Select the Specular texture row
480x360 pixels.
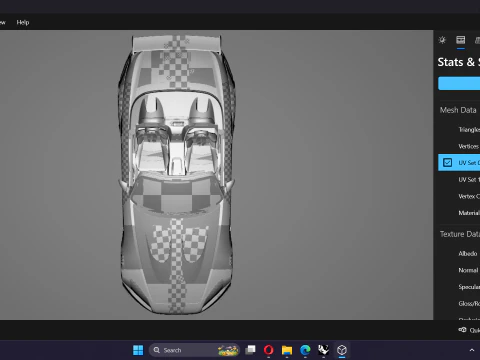(x=459, y=287)
